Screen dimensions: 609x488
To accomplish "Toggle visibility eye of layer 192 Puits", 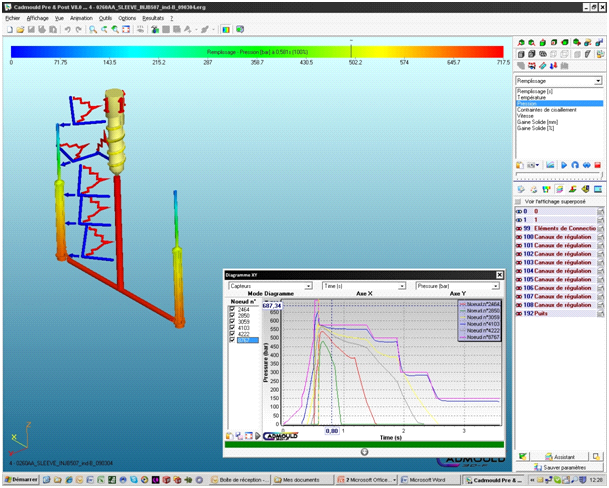I will (x=519, y=314).
